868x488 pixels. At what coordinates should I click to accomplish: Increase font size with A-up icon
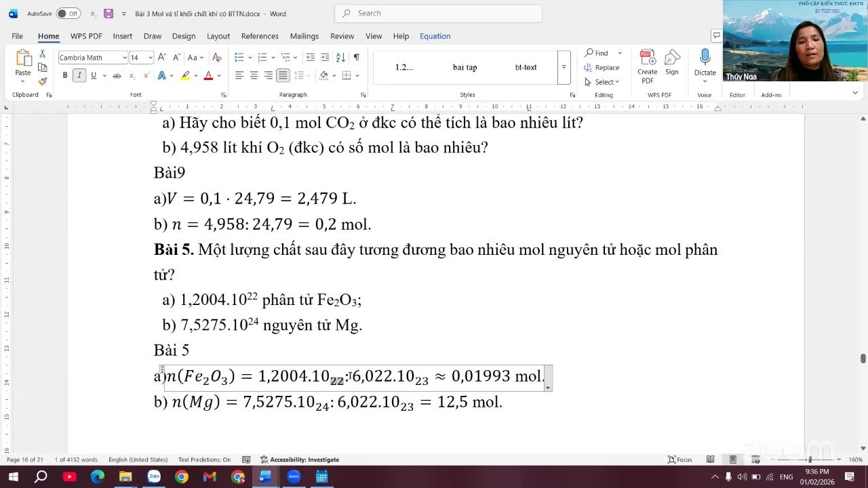163,58
